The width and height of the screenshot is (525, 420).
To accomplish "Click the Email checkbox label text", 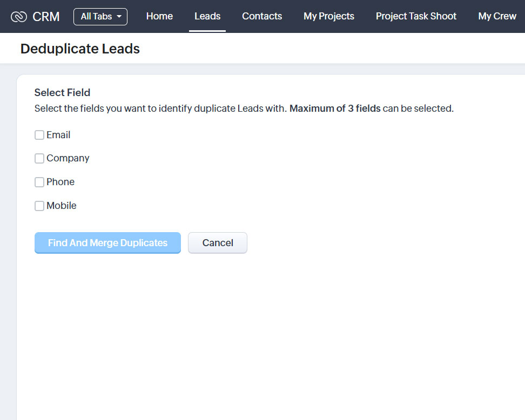I will 58,135.
